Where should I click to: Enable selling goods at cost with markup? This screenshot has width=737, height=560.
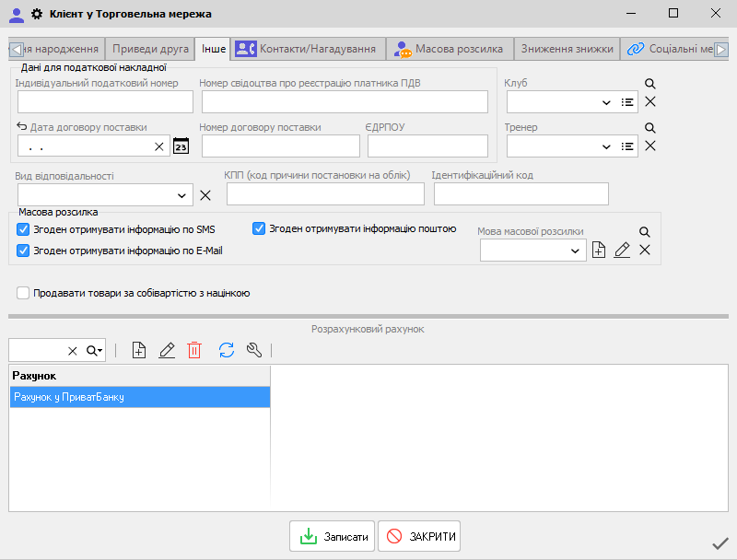[24, 293]
